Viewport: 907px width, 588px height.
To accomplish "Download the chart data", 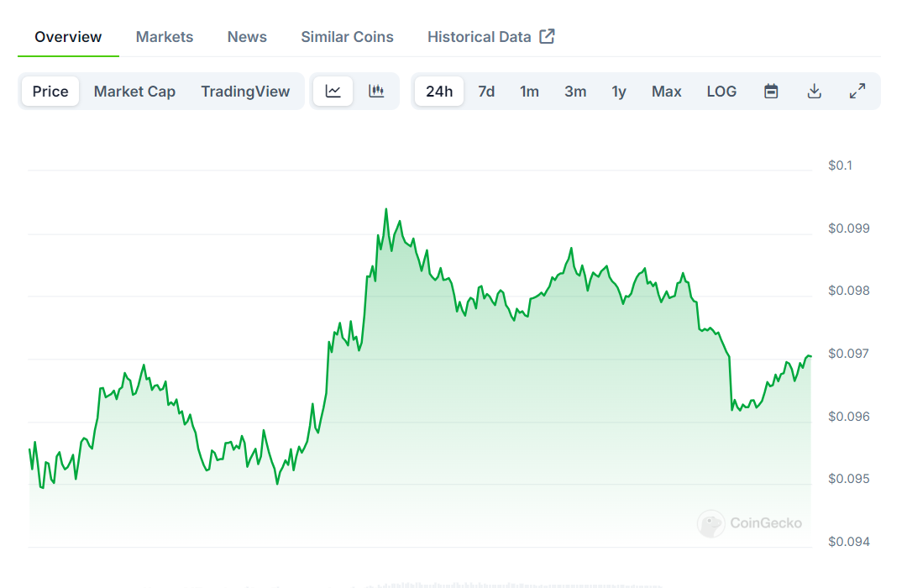I will (x=814, y=92).
